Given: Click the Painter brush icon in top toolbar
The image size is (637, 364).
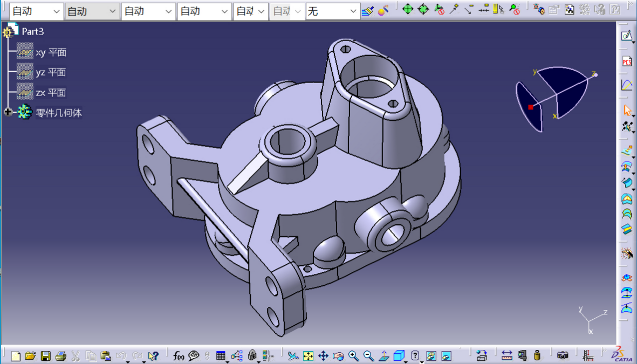Looking at the screenshot, I should coord(367,10).
